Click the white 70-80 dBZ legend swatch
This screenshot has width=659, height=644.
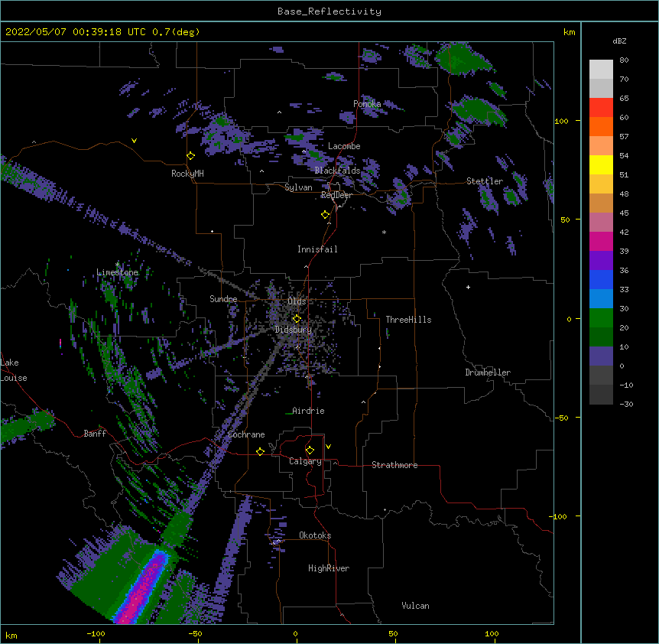pyautogui.click(x=601, y=70)
